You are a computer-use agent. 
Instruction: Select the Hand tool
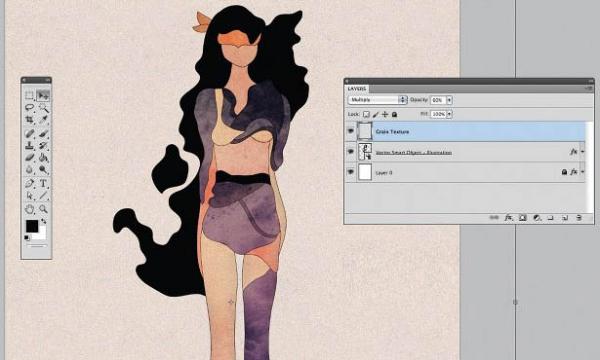click(x=29, y=209)
